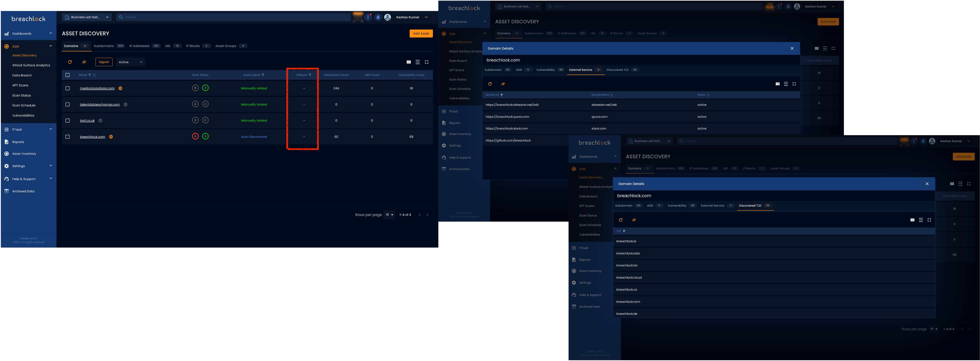
Task: Open Data Breach page in left sidebar
Action: [x=22, y=75]
